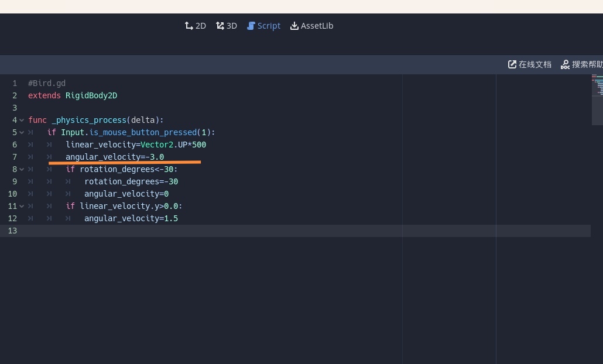Click the is_mouse_button_pressed method call
Viewport: 603px width, 364px height.
pos(143,133)
